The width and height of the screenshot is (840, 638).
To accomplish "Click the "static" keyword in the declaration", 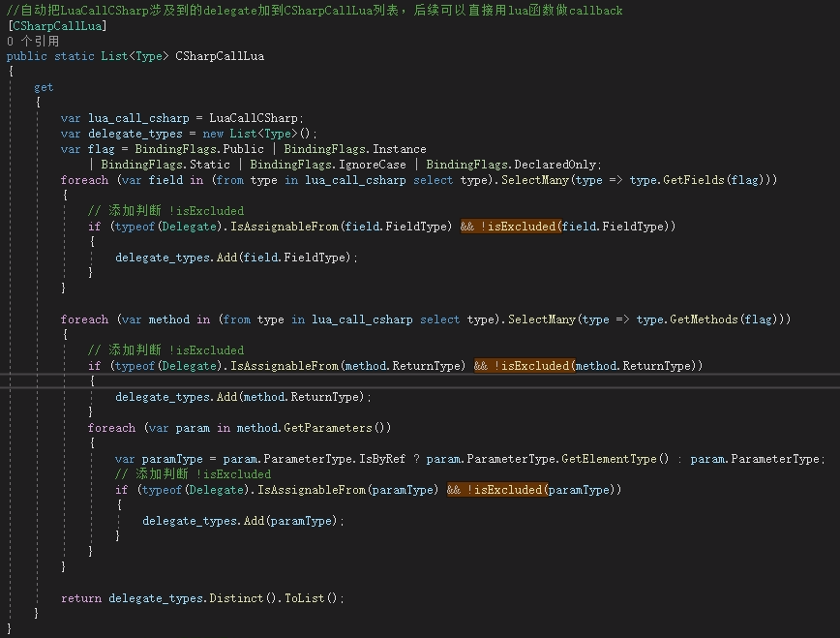I will point(74,56).
